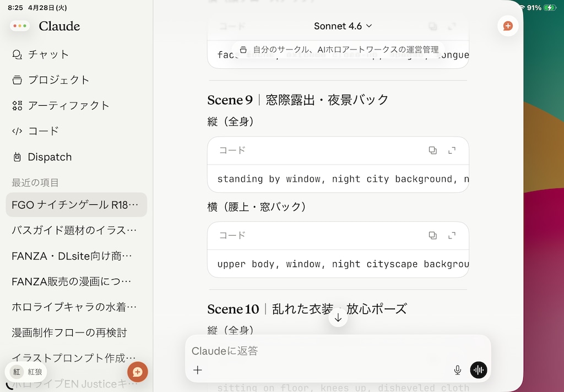Open the FGO ナイチンゲール R18 conversation
564x392 pixels.
[x=76, y=205]
